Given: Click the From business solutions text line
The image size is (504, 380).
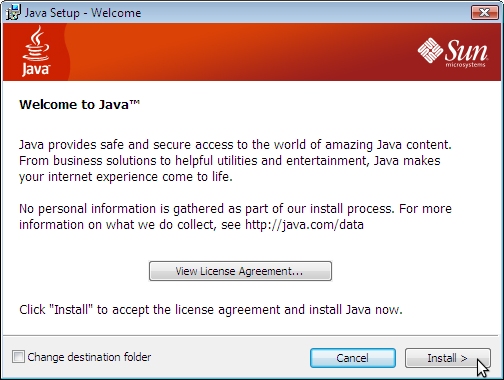Looking at the screenshot, I should pos(229,161).
